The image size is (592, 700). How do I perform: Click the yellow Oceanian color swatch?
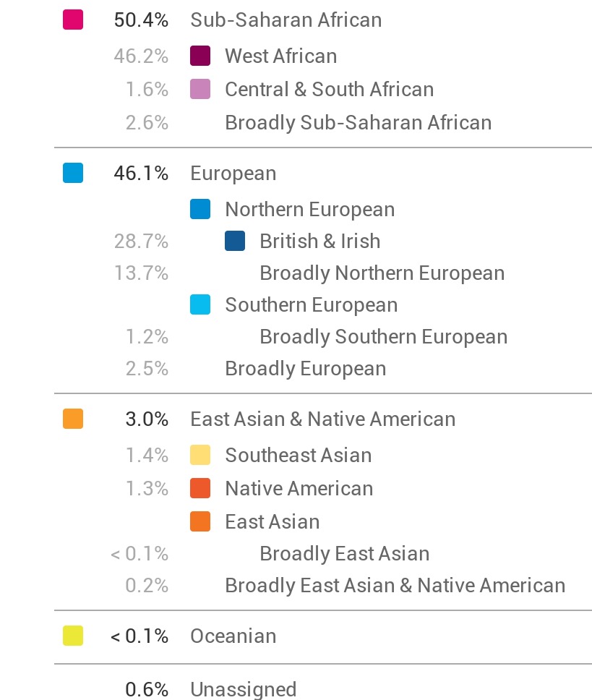(x=73, y=636)
